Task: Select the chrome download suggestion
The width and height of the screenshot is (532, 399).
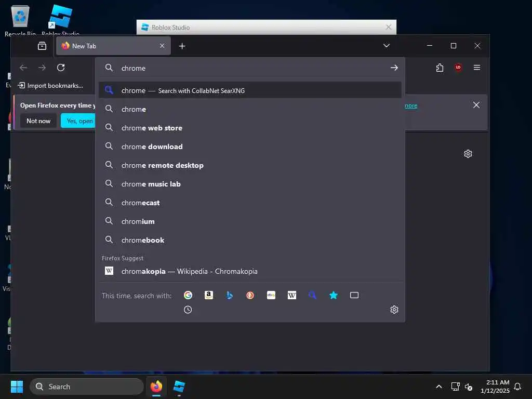Action: pos(250,147)
